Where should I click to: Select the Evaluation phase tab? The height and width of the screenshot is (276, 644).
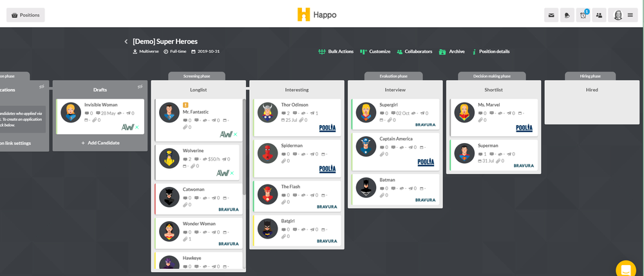tap(393, 76)
